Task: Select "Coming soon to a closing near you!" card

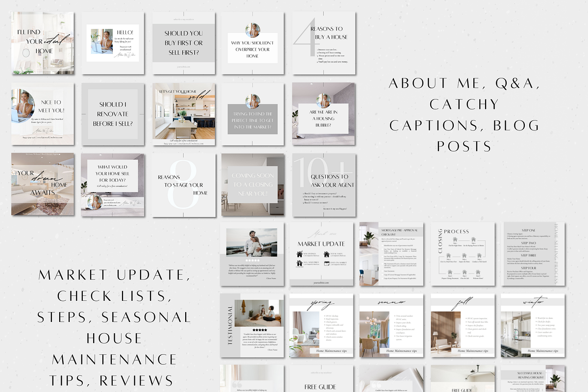Action: click(253, 184)
